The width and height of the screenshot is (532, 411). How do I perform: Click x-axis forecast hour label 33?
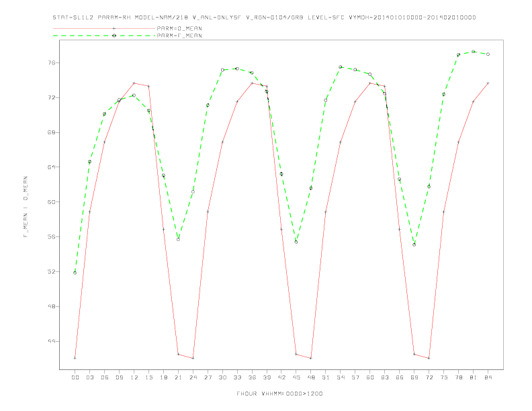tap(237, 377)
